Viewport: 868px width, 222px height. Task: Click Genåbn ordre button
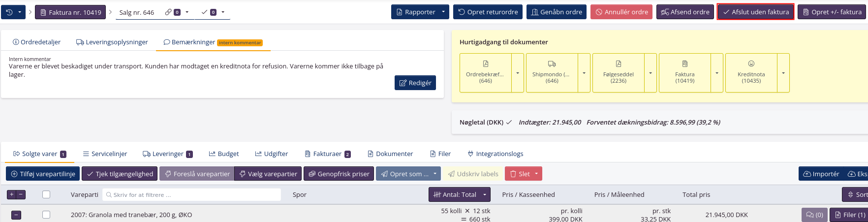point(556,12)
